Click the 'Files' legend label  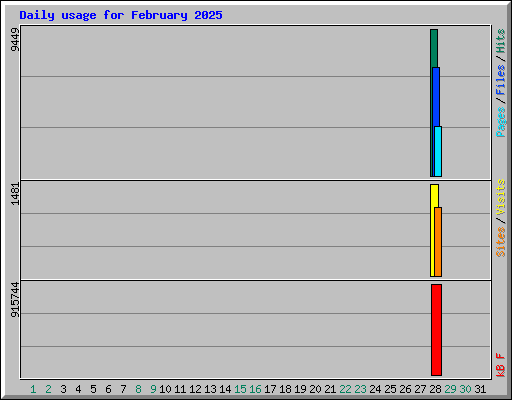point(500,80)
